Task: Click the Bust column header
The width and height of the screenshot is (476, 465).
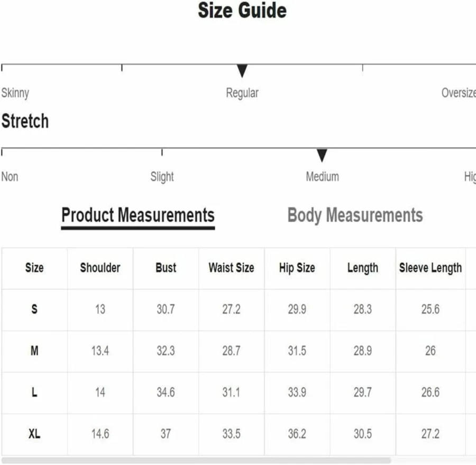Action: (x=166, y=268)
